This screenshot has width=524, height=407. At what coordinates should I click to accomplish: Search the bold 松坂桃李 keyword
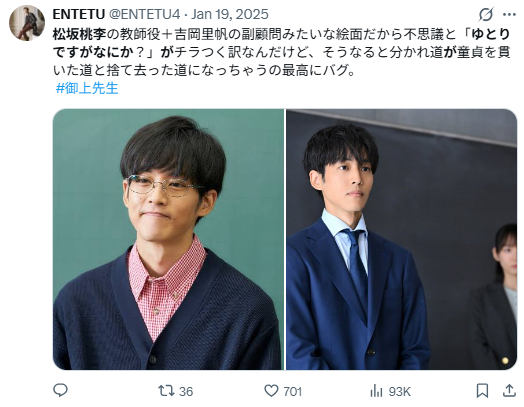[x=80, y=34]
